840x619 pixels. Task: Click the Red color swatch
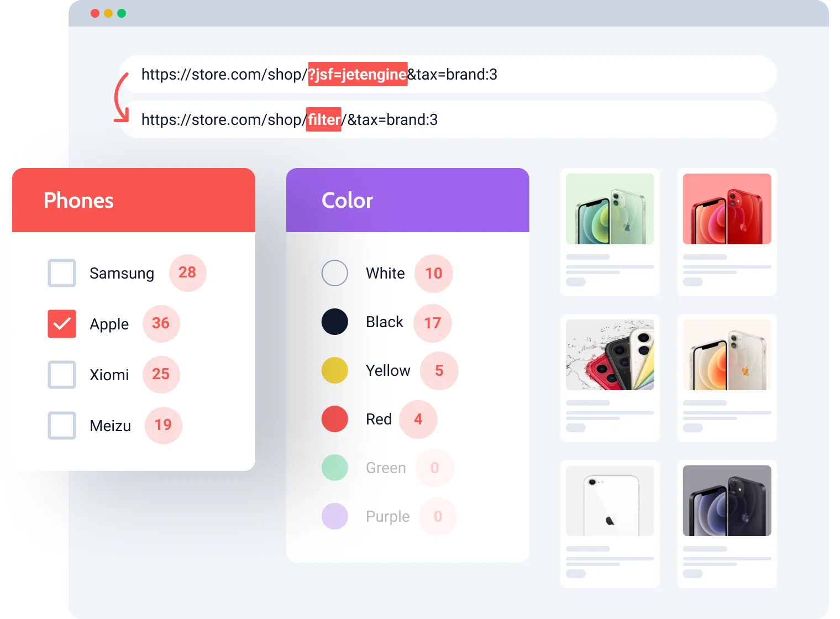pyautogui.click(x=334, y=419)
